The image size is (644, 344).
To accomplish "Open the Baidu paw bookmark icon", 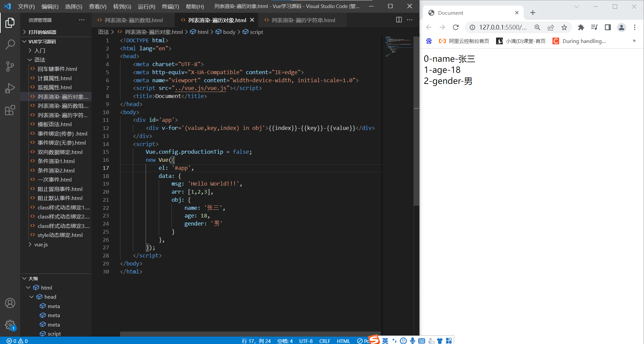I will tap(429, 41).
